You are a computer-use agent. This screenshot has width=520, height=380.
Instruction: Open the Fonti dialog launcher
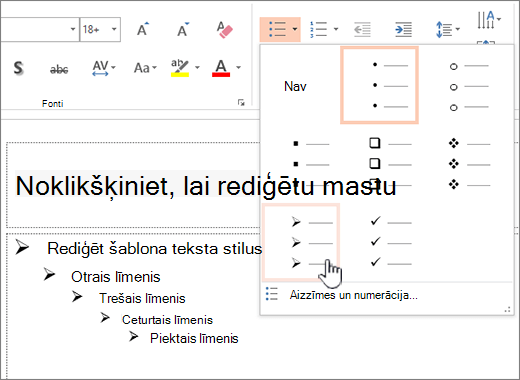(241, 102)
